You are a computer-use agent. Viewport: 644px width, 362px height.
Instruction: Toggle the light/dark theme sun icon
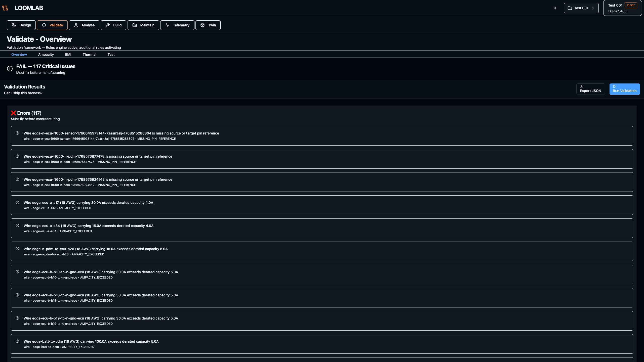555,8
